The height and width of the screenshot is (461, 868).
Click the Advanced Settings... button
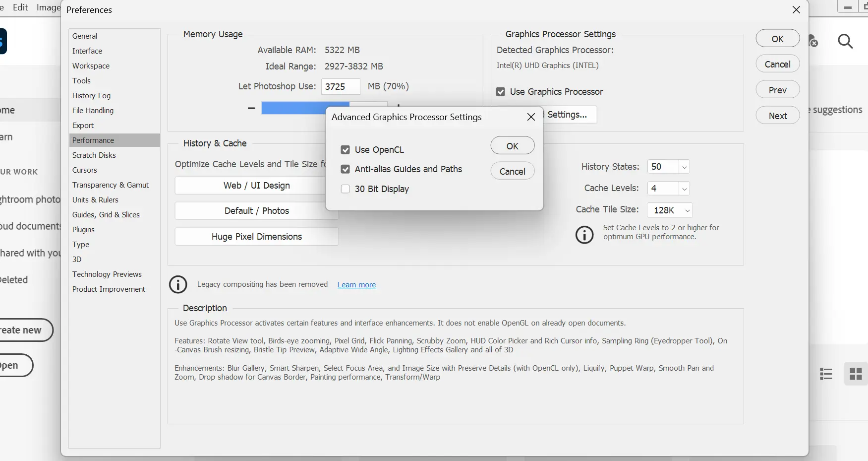click(570, 115)
